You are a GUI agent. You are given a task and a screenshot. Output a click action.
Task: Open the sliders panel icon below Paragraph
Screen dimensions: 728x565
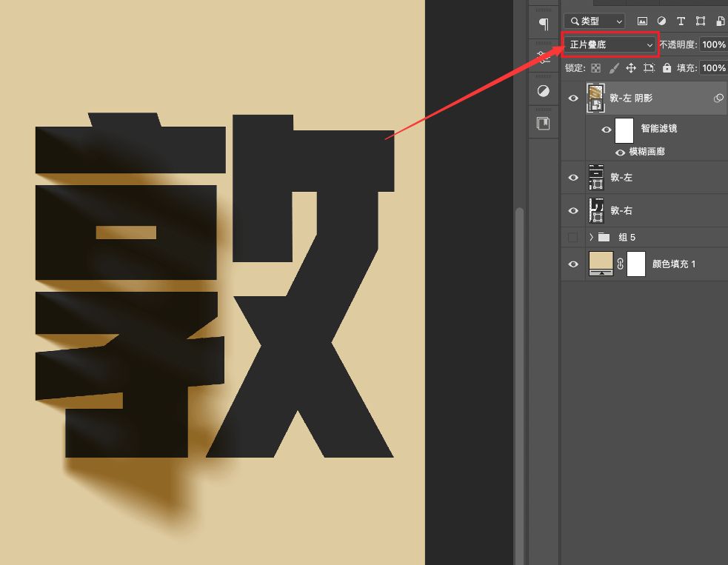tap(543, 57)
